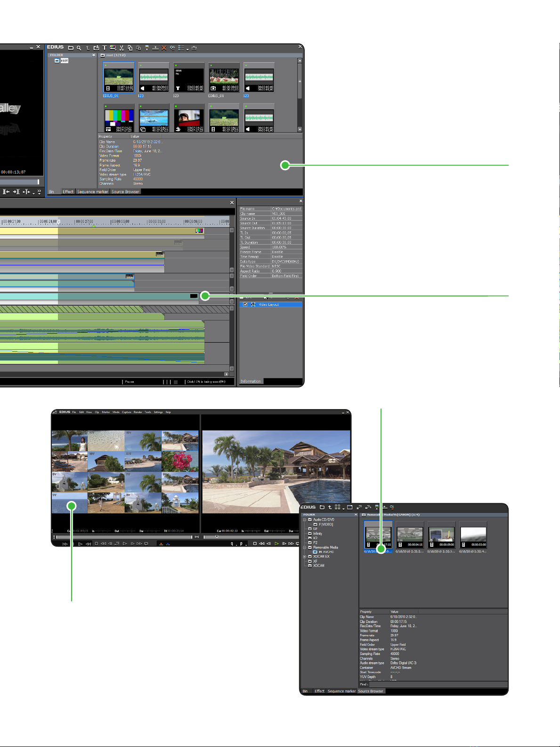This screenshot has height=747, width=560.
Task: Click the green play button under right preview
Action: click(276, 544)
